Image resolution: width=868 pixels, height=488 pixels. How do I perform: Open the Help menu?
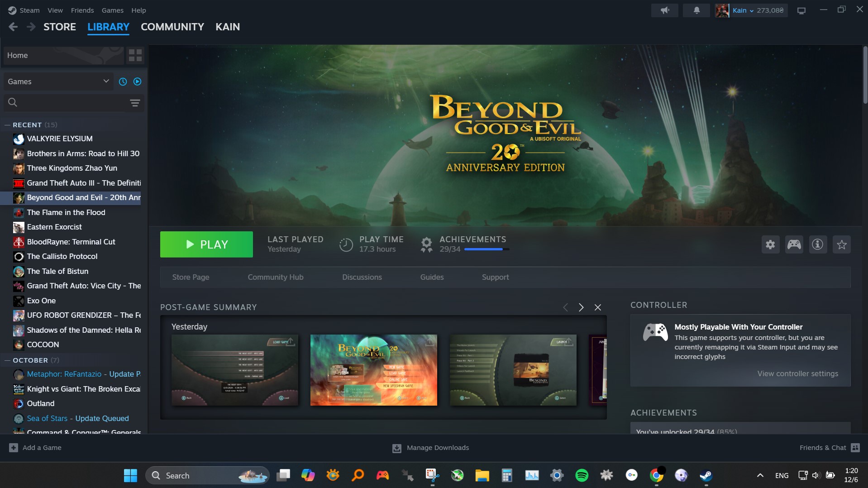coord(138,10)
